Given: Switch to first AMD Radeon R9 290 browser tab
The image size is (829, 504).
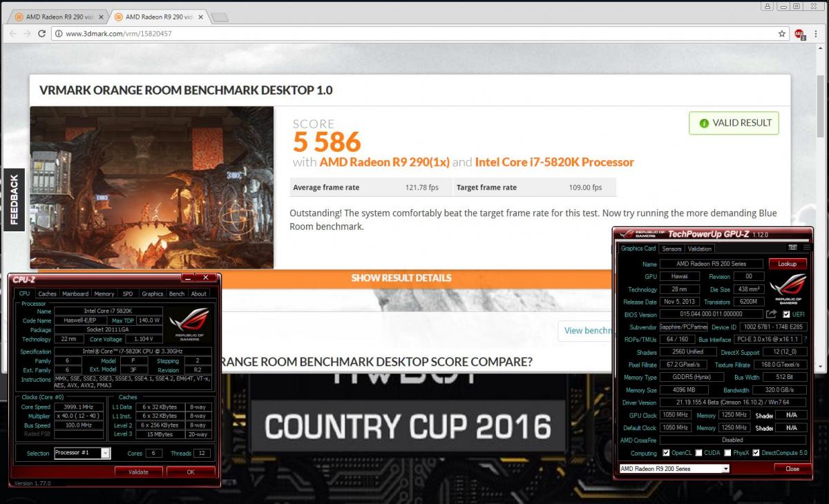Looking at the screenshot, I should coord(59,16).
